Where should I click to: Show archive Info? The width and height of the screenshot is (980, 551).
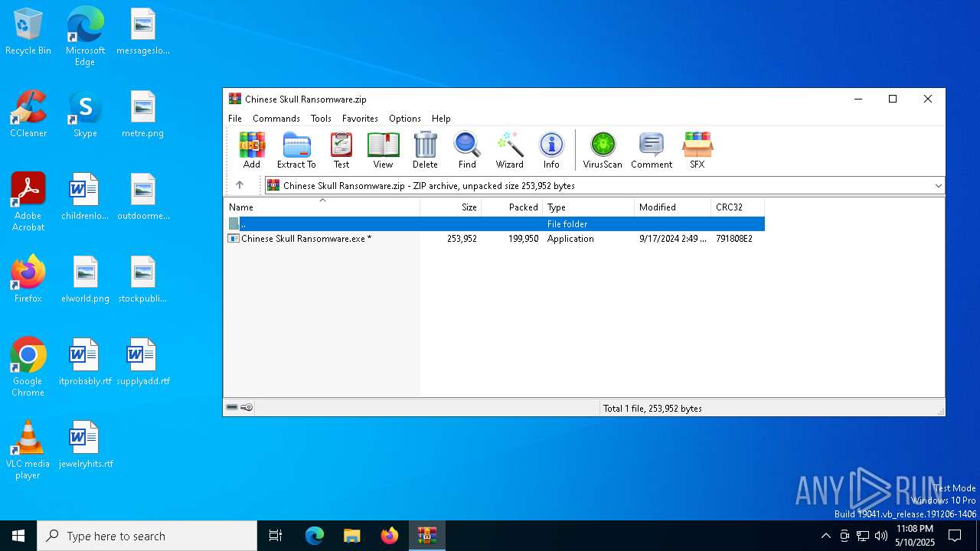point(551,150)
